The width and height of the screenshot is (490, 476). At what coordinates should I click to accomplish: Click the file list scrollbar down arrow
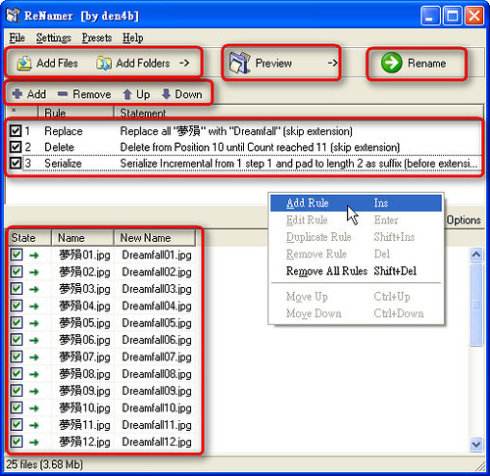point(476,444)
